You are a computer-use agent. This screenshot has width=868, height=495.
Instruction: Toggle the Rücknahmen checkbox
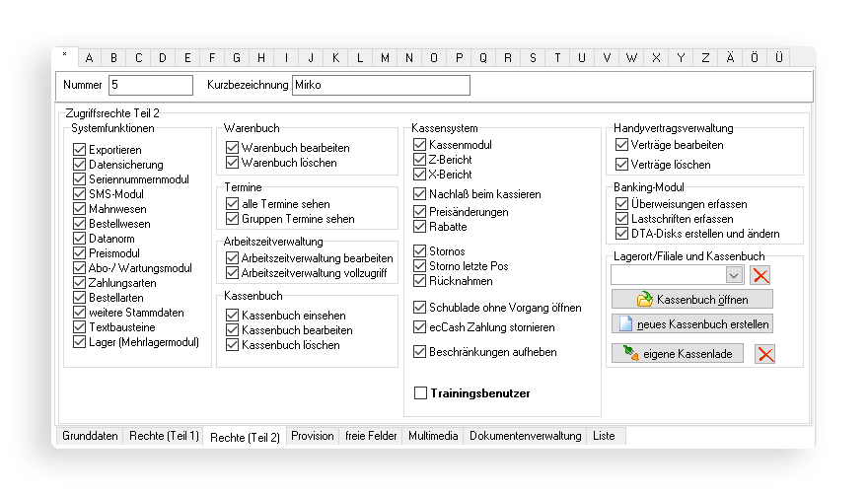(419, 281)
